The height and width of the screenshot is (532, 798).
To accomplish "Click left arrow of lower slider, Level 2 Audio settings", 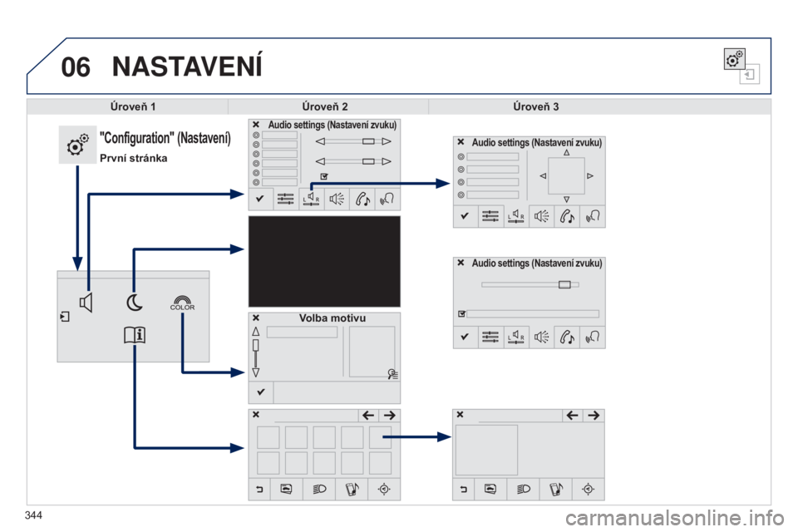I will 320,161.
